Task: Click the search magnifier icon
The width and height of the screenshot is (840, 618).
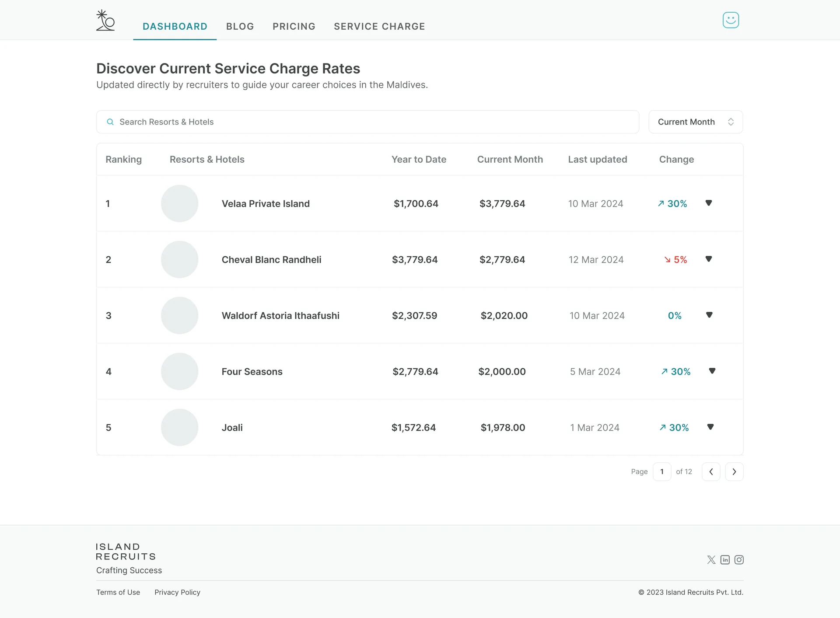Action: (x=110, y=122)
